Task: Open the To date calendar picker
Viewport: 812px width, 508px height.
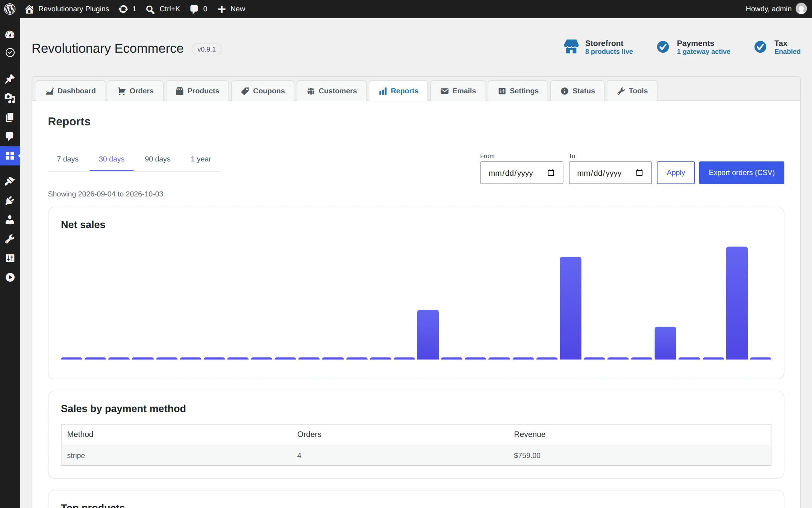Action: pos(639,173)
